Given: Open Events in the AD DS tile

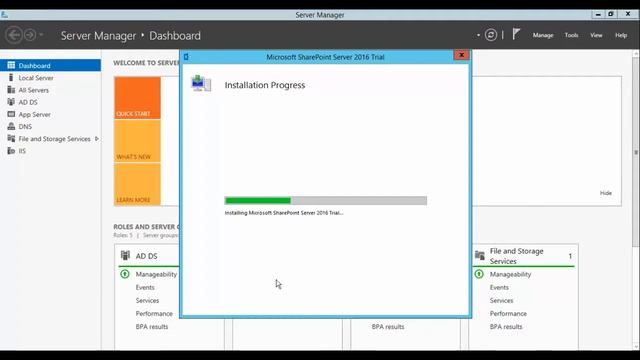Looking at the screenshot, I should point(145,287).
